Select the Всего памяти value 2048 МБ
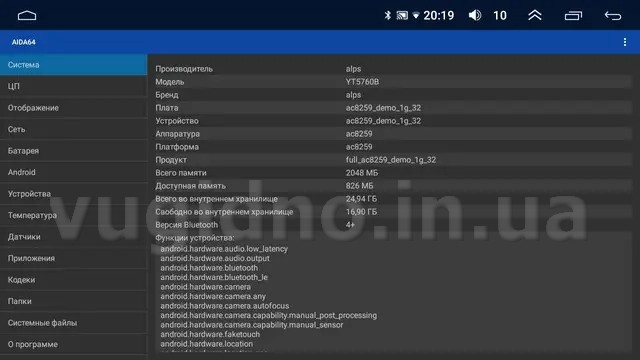The width and height of the screenshot is (640, 360). [x=362, y=173]
